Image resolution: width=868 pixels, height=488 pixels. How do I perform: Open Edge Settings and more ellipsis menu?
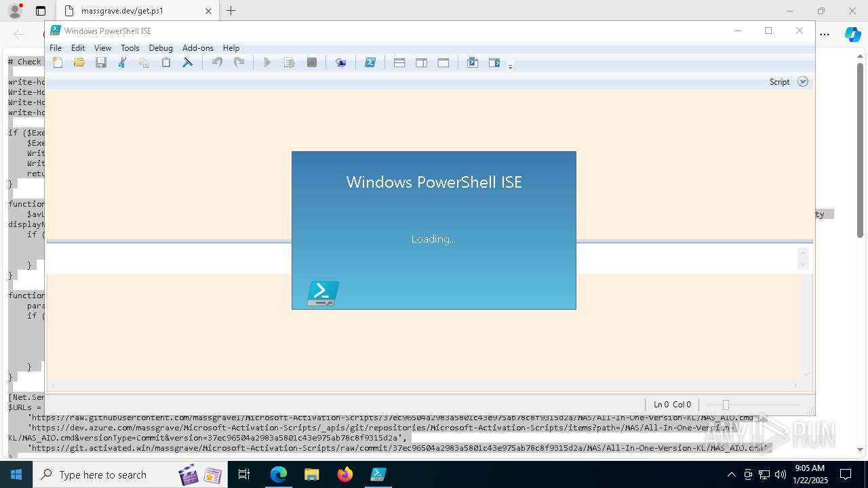pos(825,34)
